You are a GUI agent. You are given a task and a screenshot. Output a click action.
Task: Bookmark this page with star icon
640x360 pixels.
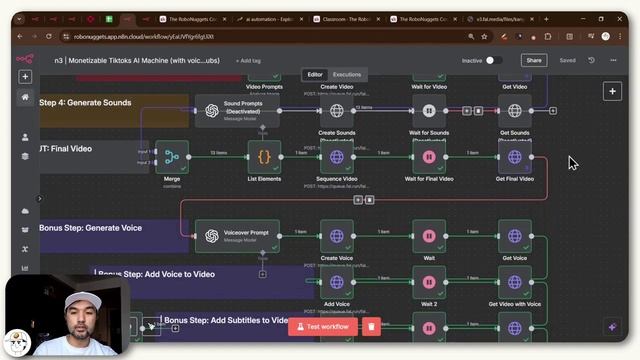click(x=484, y=37)
